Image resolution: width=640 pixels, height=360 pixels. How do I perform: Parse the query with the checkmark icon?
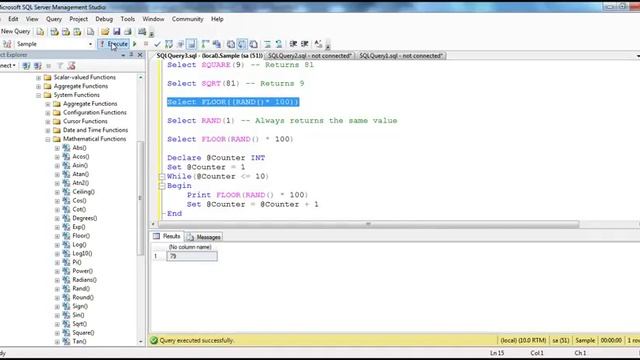pyautogui.click(x=157, y=44)
